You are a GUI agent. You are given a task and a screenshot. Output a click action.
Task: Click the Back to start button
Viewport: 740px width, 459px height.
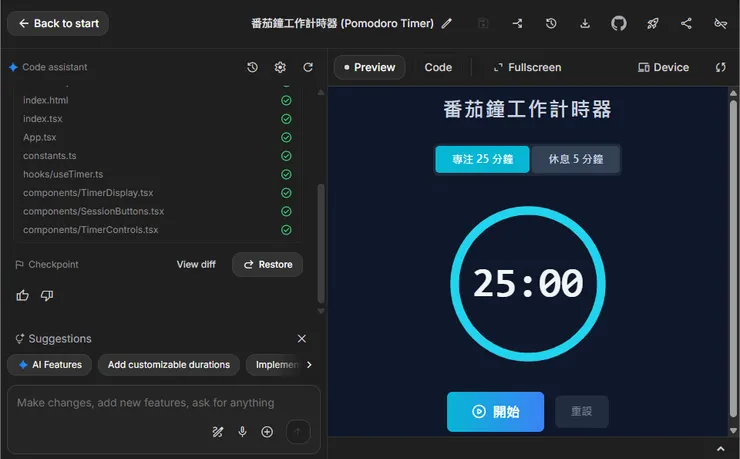pyautogui.click(x=58, y=24)
